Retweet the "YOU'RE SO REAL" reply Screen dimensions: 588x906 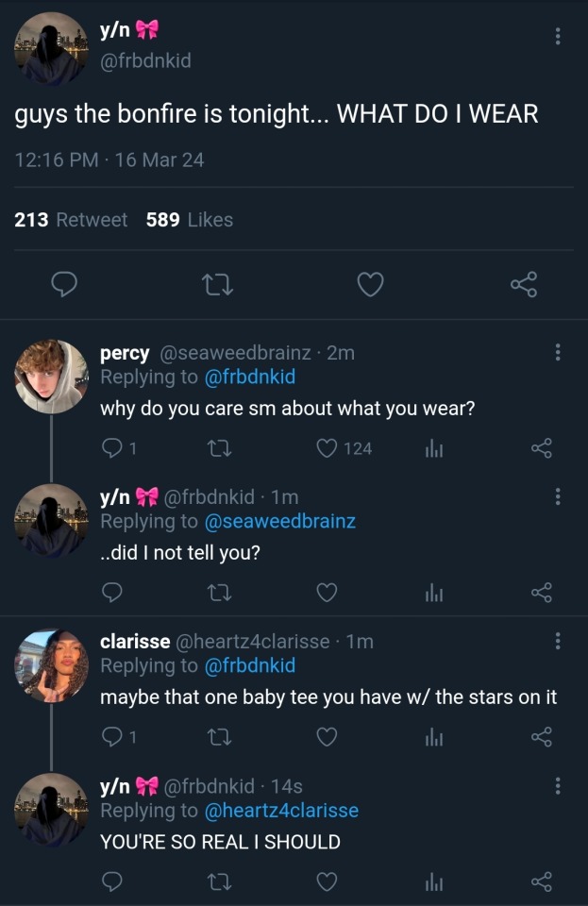[219, 881]
